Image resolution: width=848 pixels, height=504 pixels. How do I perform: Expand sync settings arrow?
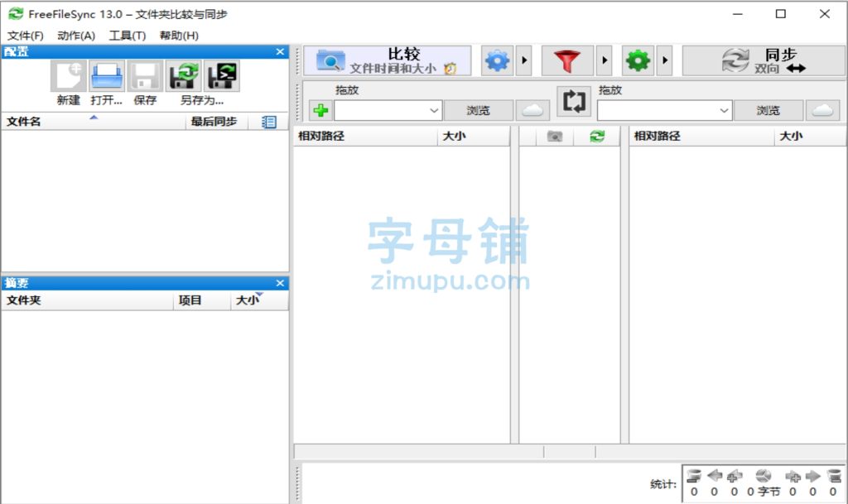click(x=665, y=60)
